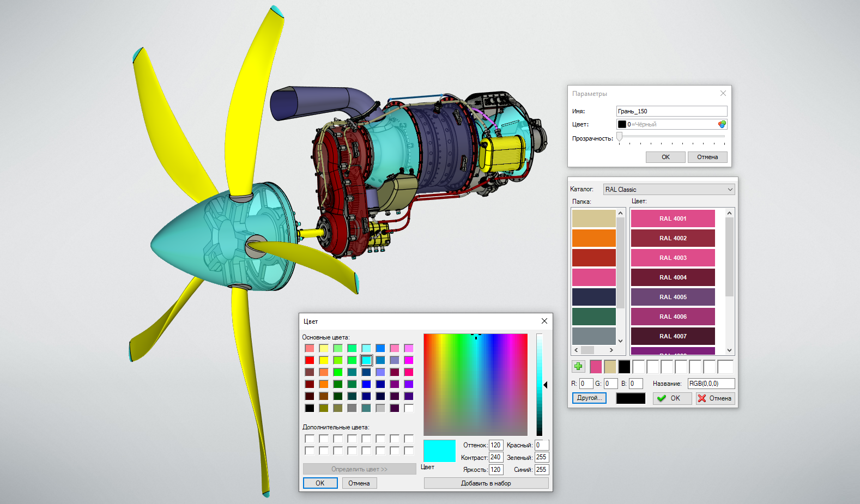Open the Каталог RAL Classic dropdown

tap(669, 190)
